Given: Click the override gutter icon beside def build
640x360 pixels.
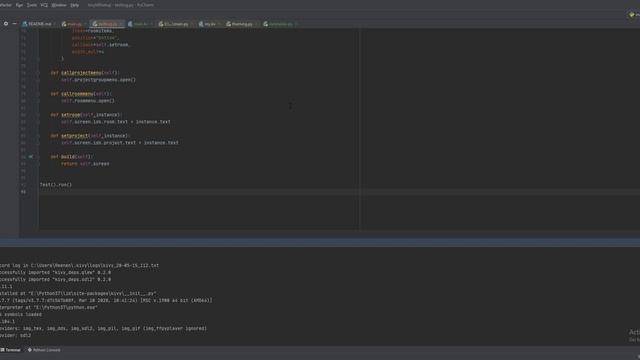Looking at the screenshot, I should [31, 157].
